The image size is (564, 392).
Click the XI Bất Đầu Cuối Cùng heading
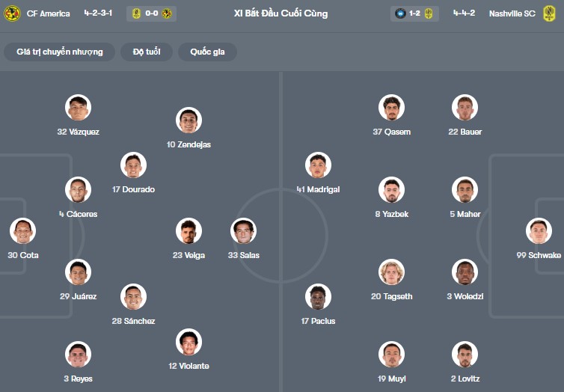(x=281, y=13)
